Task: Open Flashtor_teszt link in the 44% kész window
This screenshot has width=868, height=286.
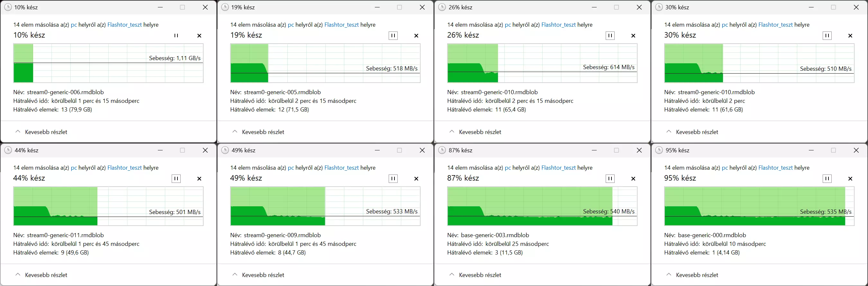Action: pyautogui.click(x=124, y=168)
